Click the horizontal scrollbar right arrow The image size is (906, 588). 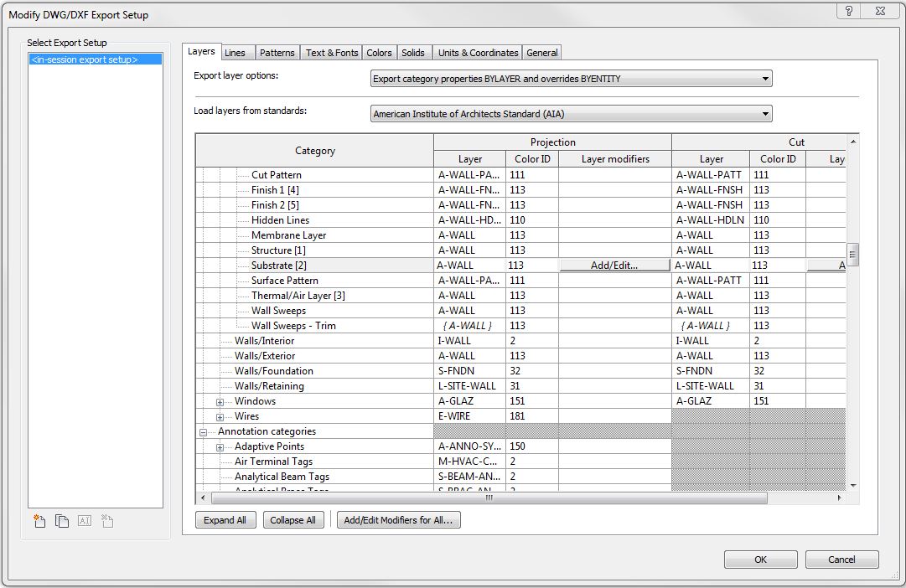click(840, 498)
